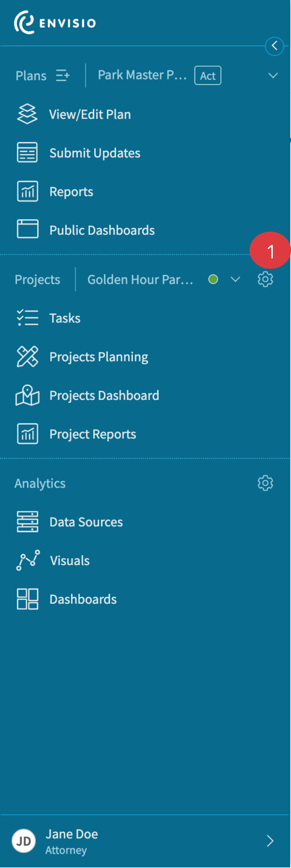291x868 pixels.
Task: Click the Dashboards grid icon
Action: (27, 599)
